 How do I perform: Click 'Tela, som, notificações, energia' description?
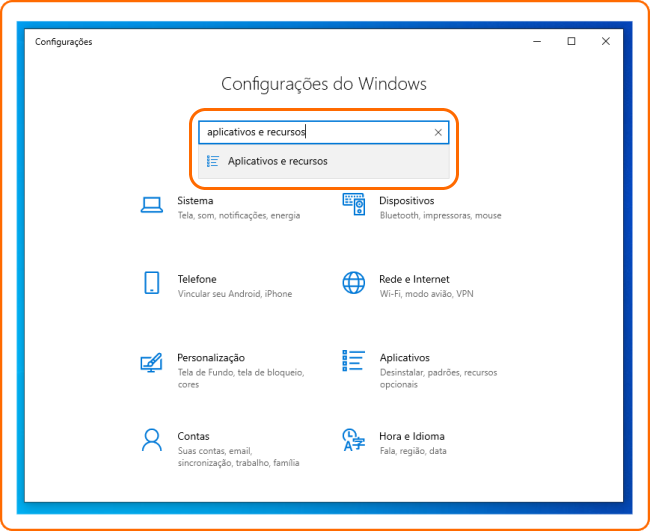click(239, 216)
